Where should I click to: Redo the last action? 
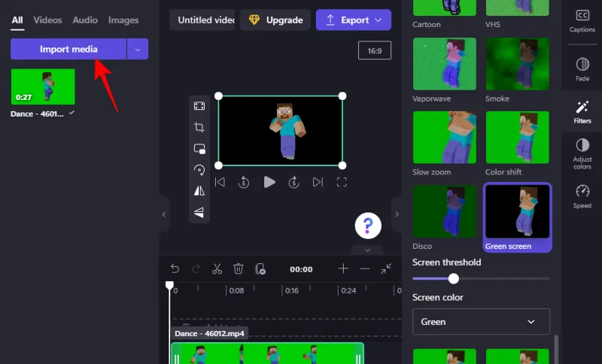pos(196,269)
